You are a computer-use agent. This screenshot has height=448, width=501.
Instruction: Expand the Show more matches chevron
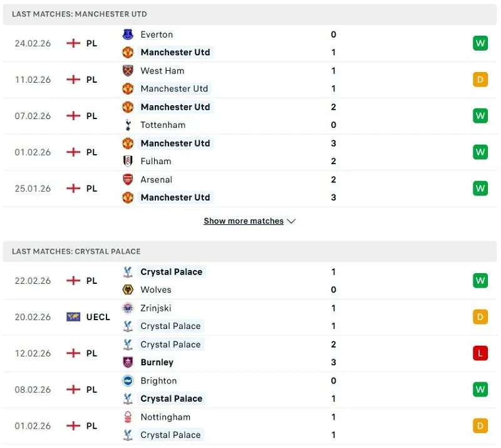(291, 221)
